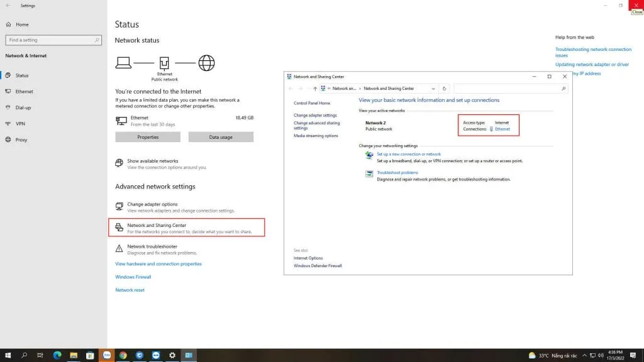
Task: Open the Network reset link
Action: click(x=130, y=290)
